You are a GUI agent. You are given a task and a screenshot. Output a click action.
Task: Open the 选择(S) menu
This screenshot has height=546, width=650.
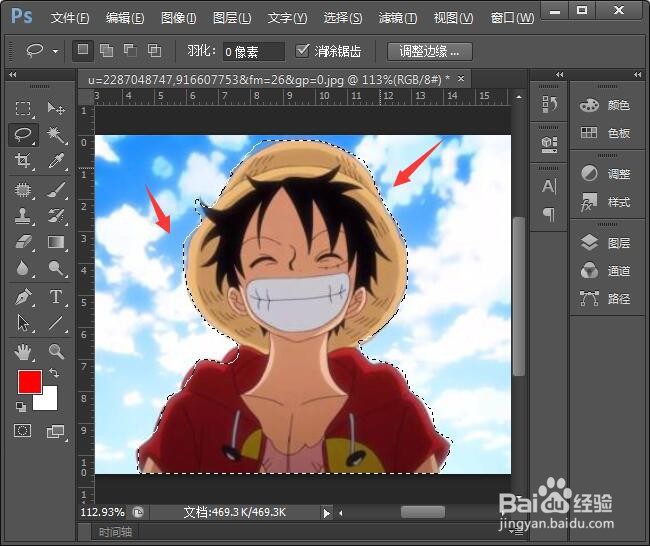342,18
